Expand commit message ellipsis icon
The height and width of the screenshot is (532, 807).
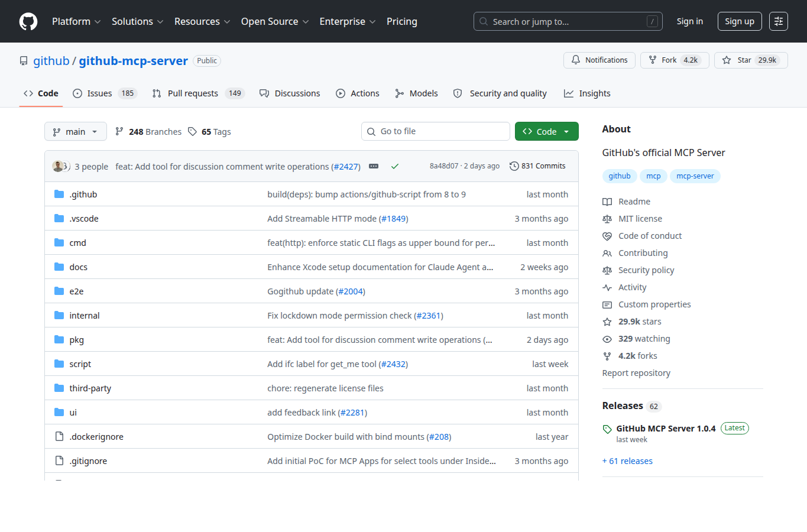tap(374, 166)
